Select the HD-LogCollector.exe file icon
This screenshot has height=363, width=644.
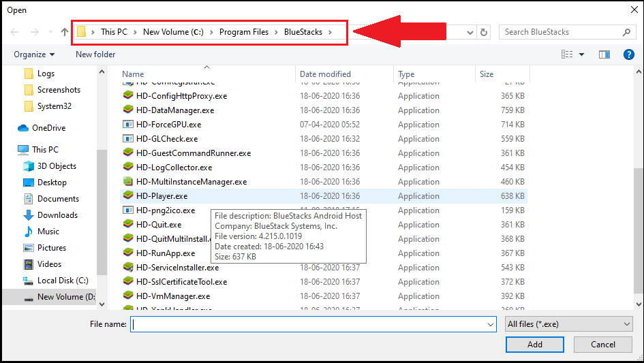coord(128,167)
